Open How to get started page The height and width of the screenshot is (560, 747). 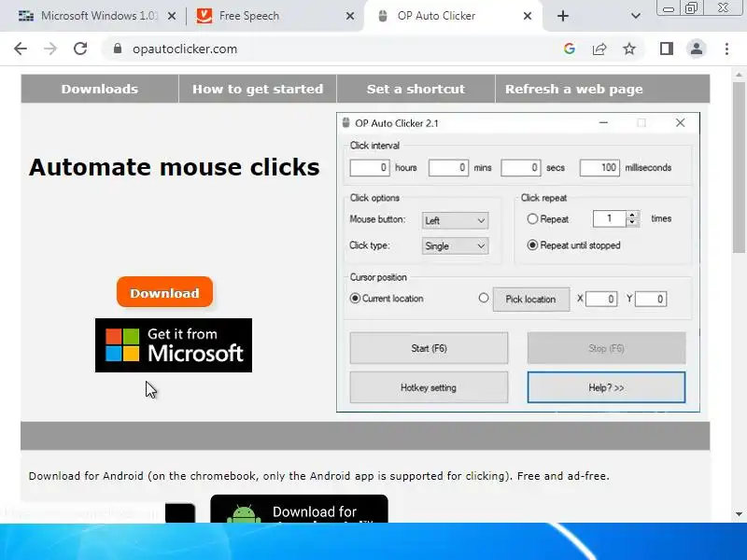click(258, 89)
